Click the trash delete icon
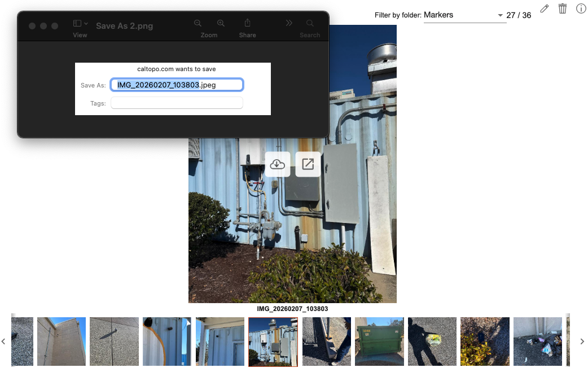 [x=563, y=8]
